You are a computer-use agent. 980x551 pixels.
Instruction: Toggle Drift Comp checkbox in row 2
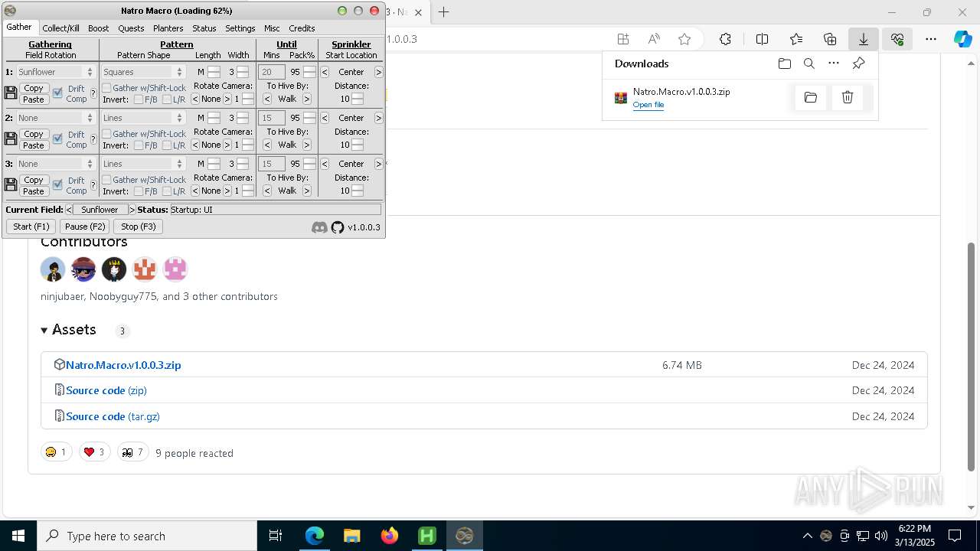point(57,139)
